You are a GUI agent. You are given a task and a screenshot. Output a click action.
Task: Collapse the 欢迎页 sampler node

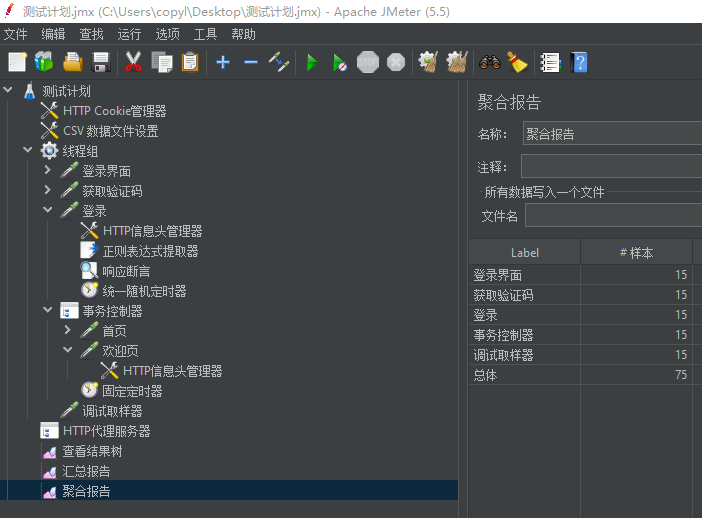(x=68, y=349)
